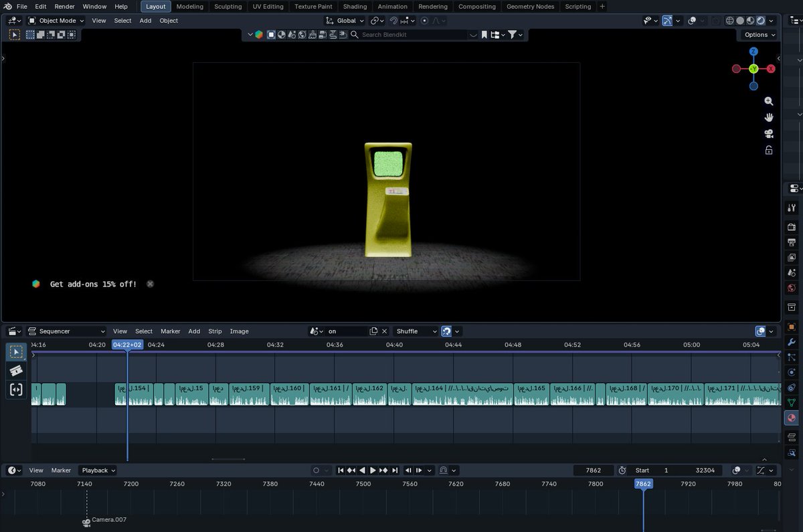Image resolution: width=803 pixels, height=532 pixels.
Task: Click the current frame field showing 7862
Action: pos(594,470)
